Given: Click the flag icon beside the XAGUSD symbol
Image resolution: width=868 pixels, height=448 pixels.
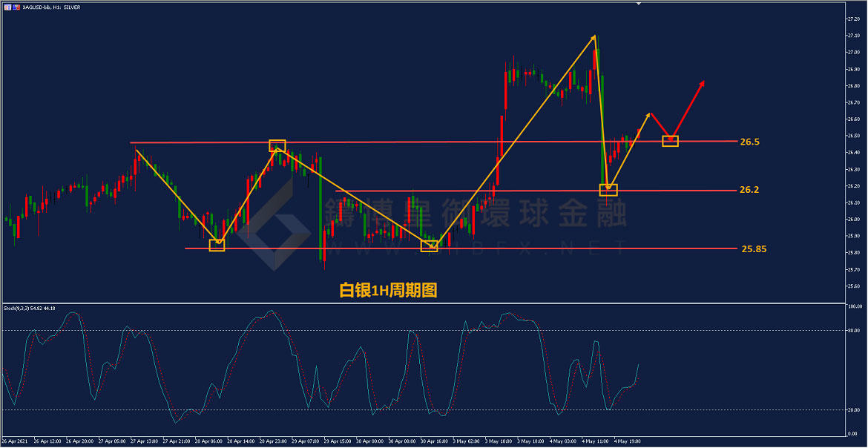Looking at the screenshot, I should pos(16,7).
